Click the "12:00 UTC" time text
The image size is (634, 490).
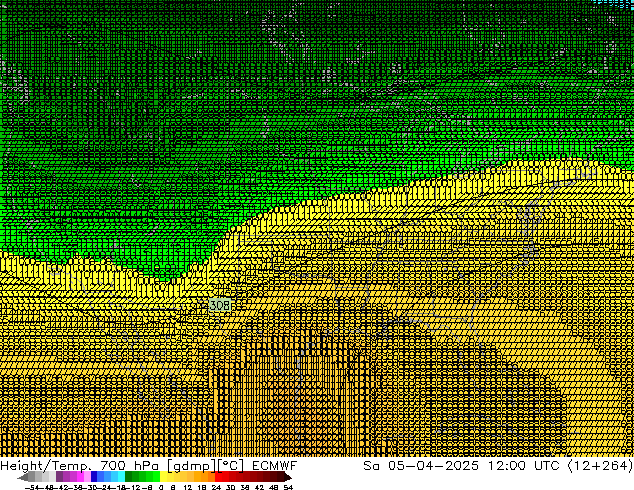524,465
